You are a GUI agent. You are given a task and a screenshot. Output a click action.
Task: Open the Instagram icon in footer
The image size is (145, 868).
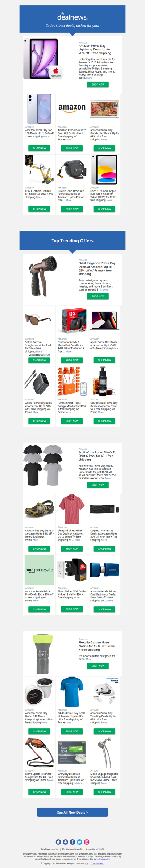coord(87,842)
